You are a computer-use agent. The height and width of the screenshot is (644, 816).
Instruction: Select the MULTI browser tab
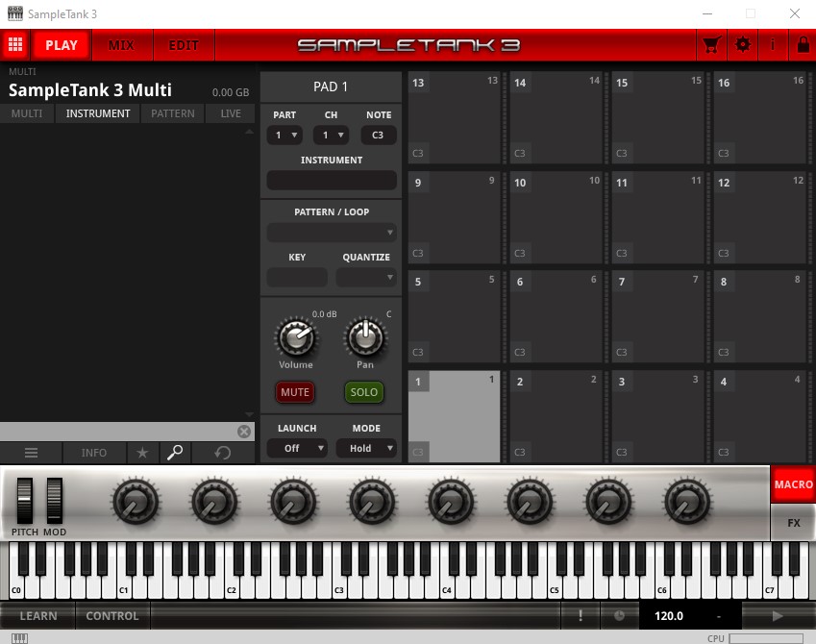(27, 113)
